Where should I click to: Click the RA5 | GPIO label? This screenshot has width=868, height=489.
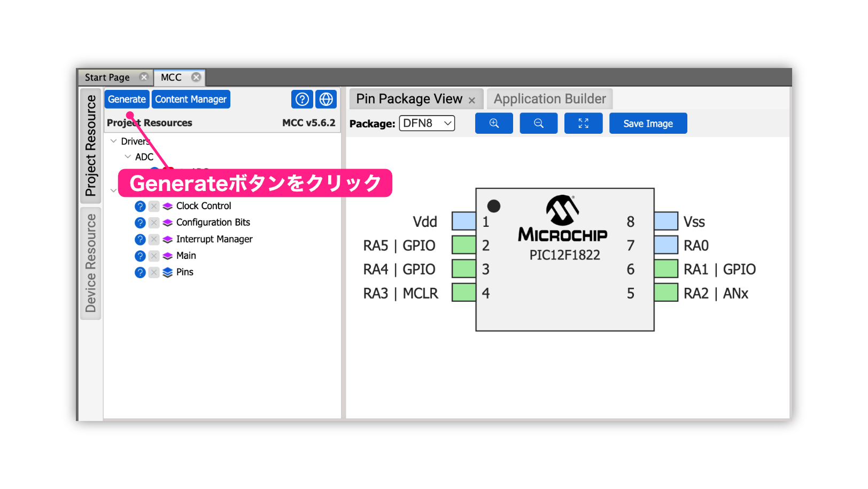[399, 246]
